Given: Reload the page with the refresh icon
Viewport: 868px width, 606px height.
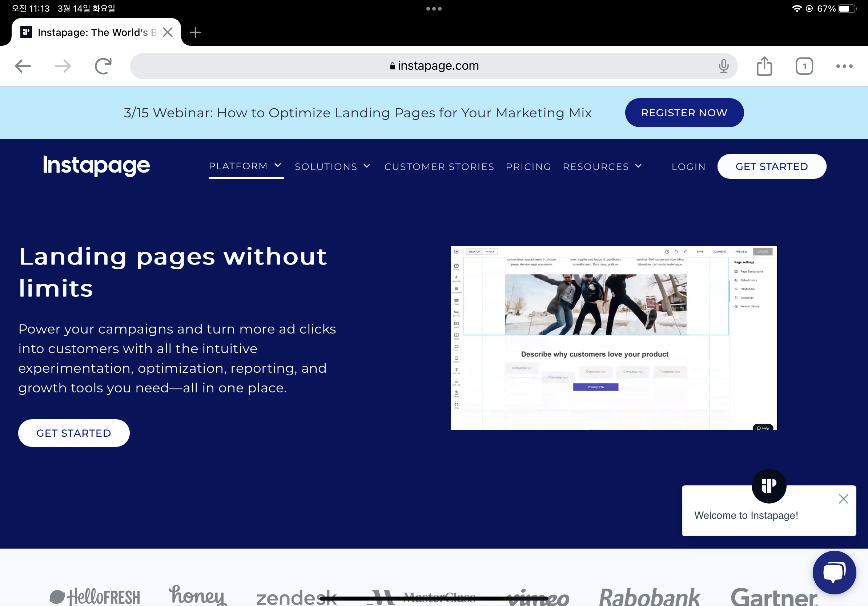Looking at the screenshot, I should tap(103, 66).
